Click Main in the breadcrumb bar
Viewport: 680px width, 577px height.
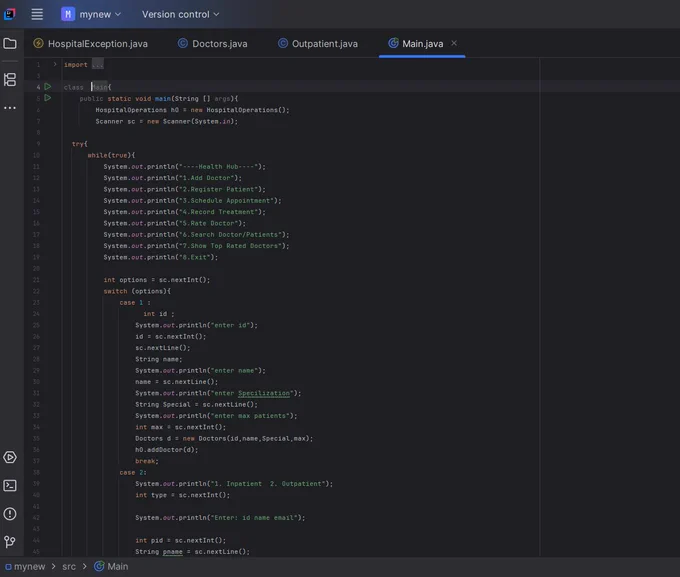pyautogui.click(x=111, y=567)
